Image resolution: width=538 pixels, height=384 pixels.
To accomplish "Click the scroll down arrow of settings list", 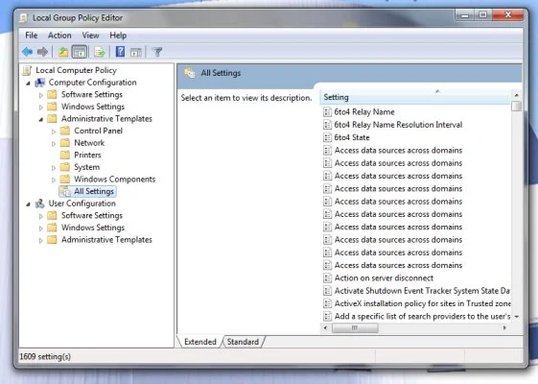I will pyautogui.click(x=516, y=316).
